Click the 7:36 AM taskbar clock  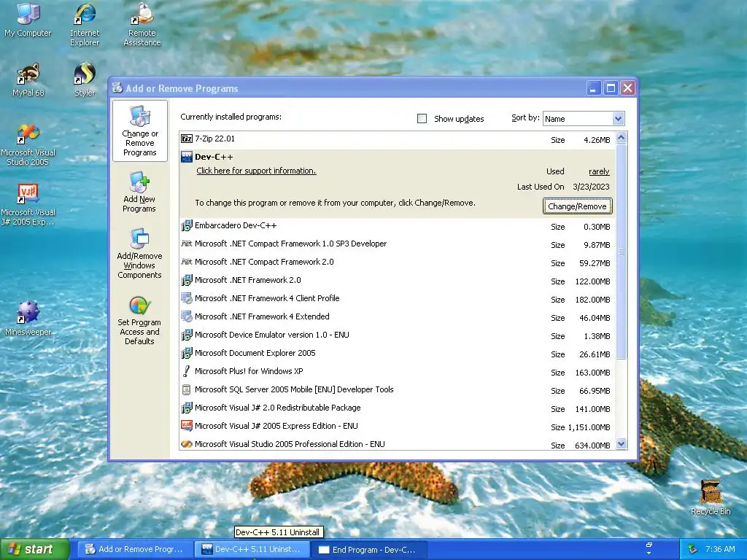(720, 549)
